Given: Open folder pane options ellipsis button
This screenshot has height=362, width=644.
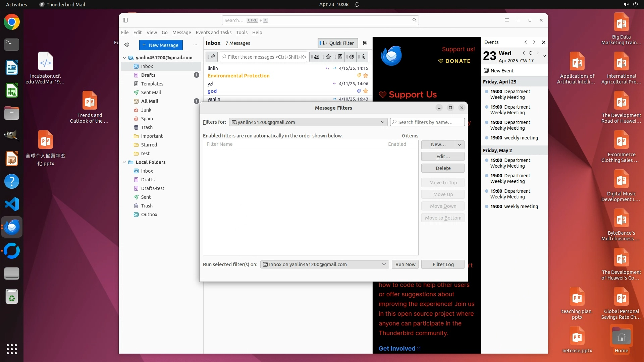Looking at the screenshot, I should pos(195,45).
